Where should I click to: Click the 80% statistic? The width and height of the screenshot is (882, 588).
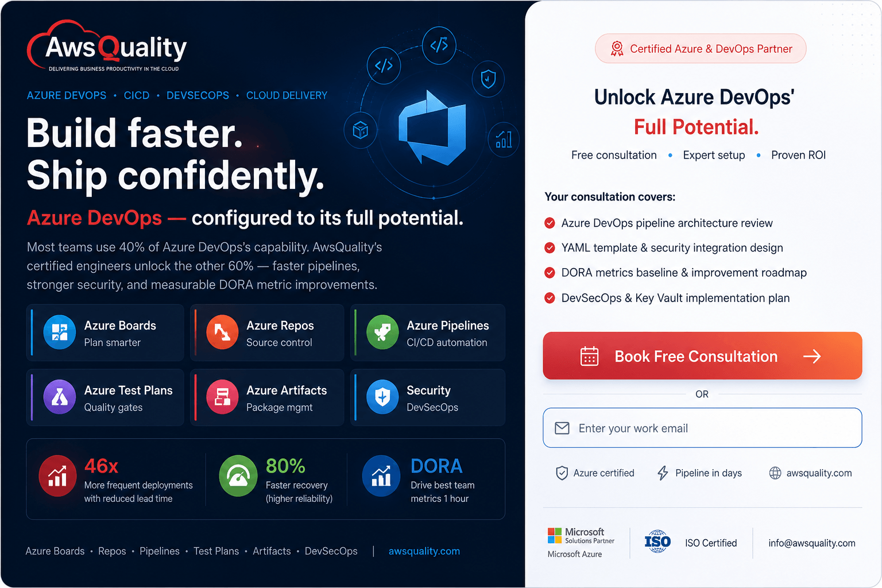(285, 466)
